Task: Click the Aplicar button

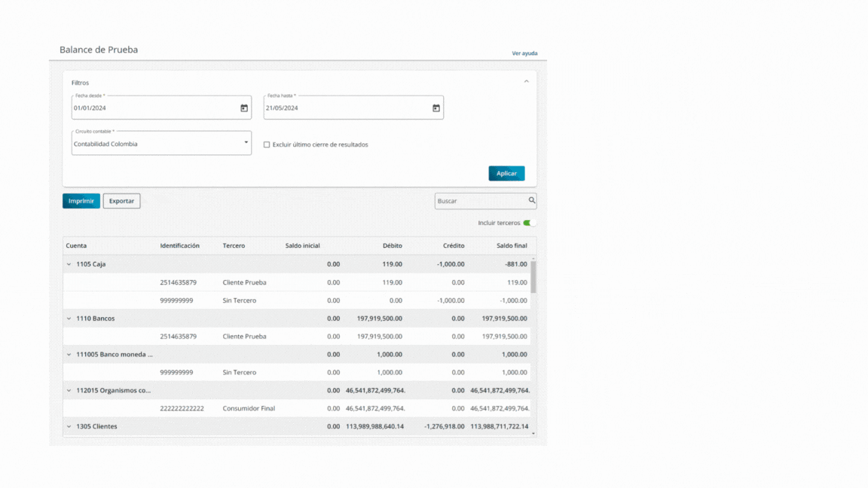Action: point(506,173)
